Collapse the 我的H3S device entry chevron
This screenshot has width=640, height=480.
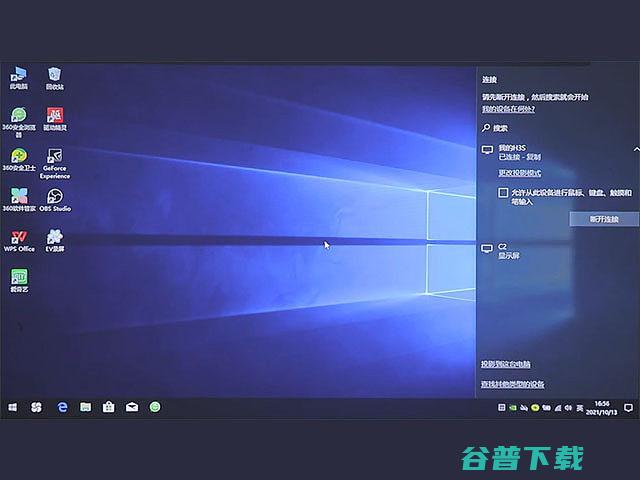point(635,149)
